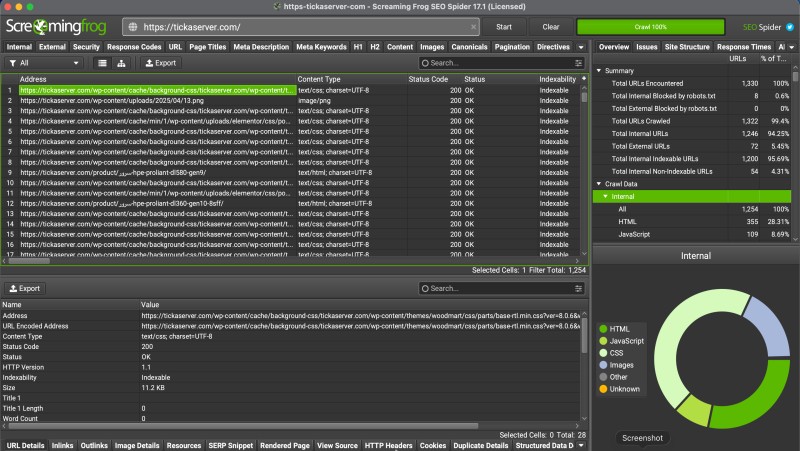Open the Meta Description tab
The height and width of the screenshot is (451, 800).
(261, 47)
